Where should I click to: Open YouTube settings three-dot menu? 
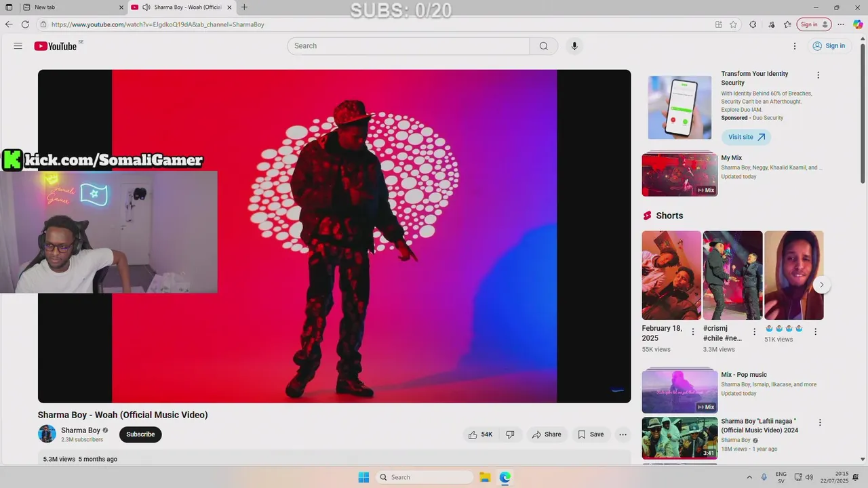tap(795, 46)
